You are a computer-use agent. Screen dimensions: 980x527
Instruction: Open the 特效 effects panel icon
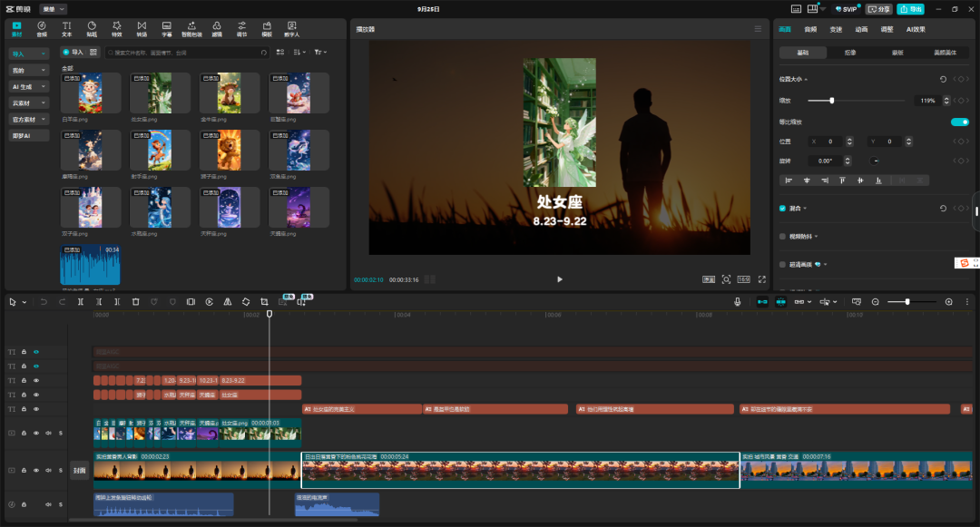(116, 29)
